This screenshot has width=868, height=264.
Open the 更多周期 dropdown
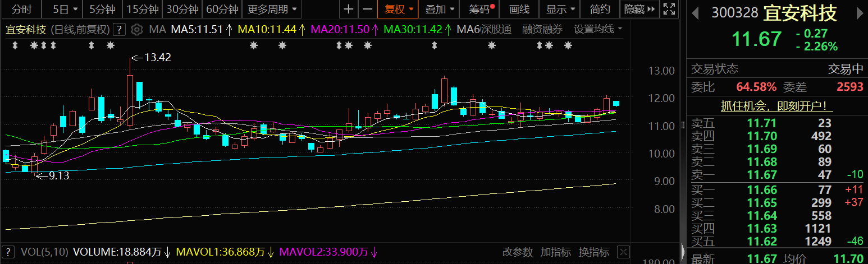click(272, 9)
